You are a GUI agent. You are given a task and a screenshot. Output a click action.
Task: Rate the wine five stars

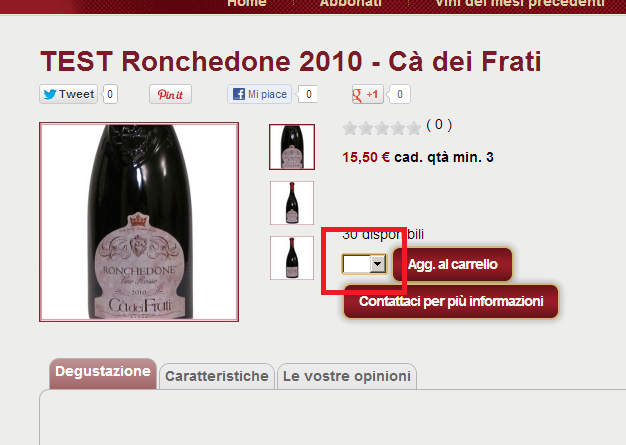tap(414, 128)
